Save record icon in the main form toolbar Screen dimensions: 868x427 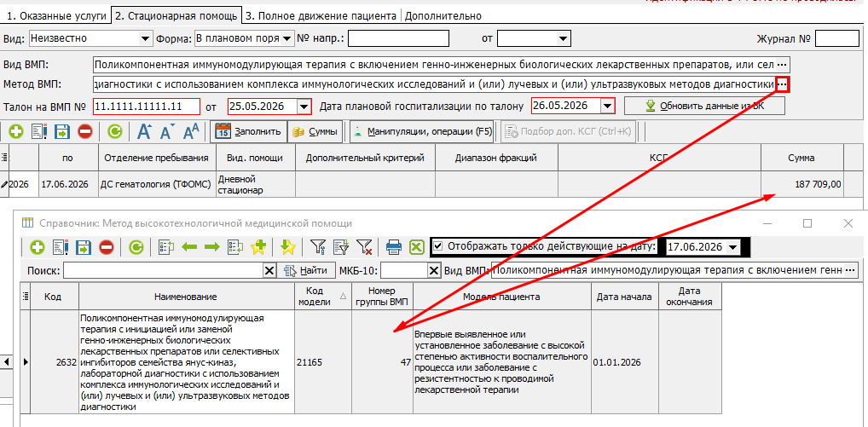coord(61,131)
